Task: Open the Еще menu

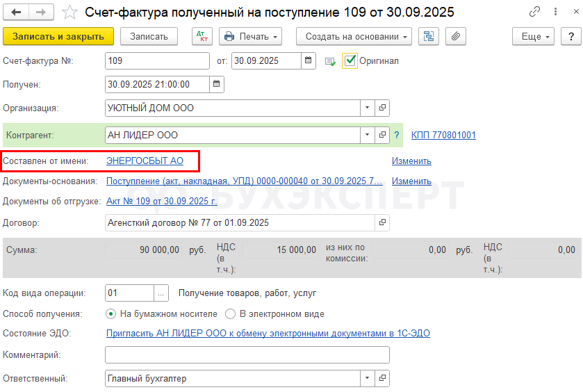Action: (533, 36)
